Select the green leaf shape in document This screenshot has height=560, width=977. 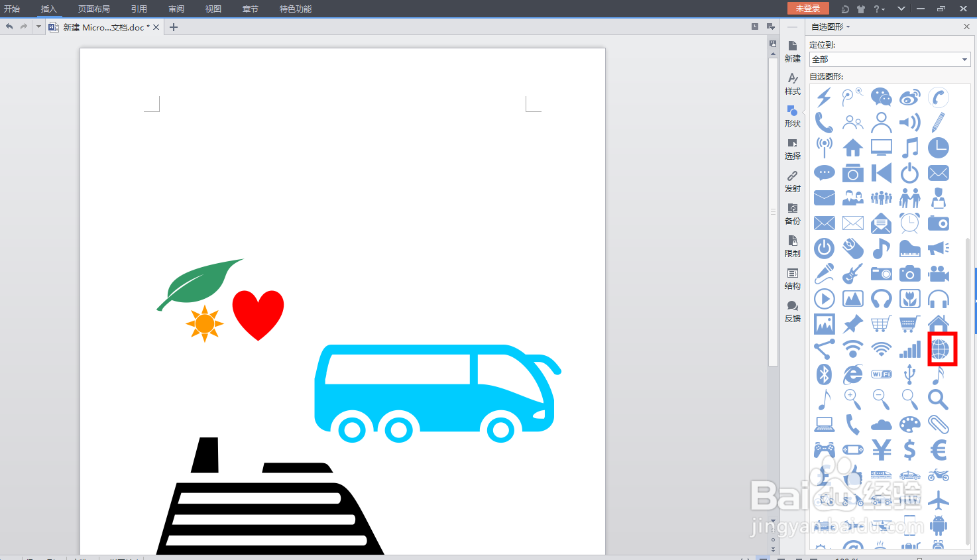pyautogui.click(x=200, y=284)
